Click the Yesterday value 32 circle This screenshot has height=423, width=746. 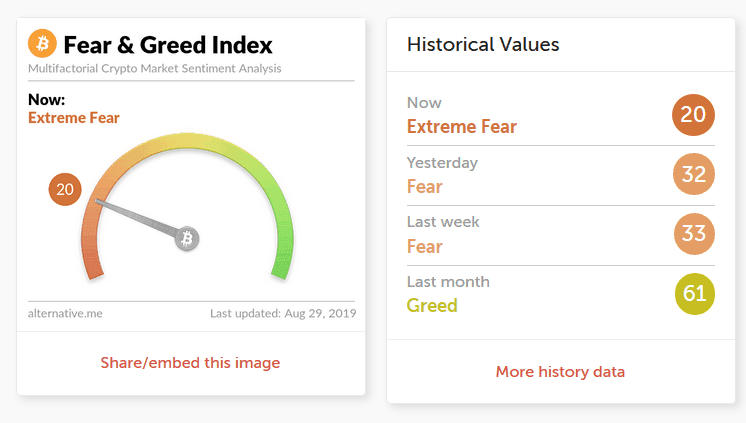tap(692, 175)
